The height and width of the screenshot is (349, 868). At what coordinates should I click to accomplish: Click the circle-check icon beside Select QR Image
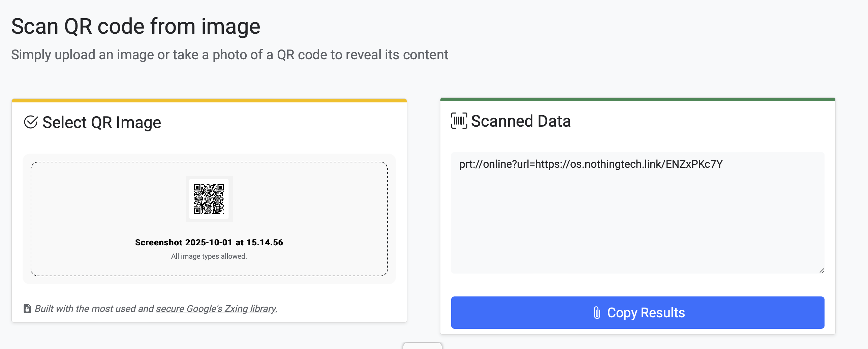click(x=31, y=122)
